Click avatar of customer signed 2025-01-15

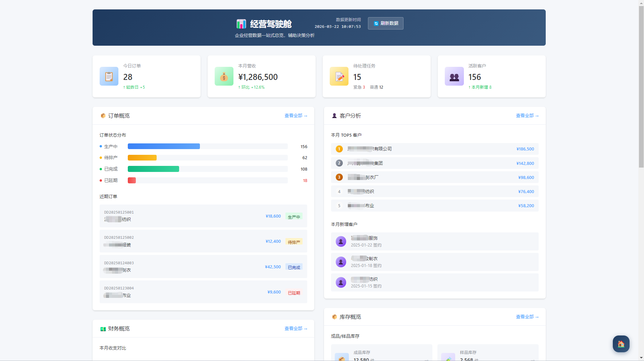(x=341, y=282)
